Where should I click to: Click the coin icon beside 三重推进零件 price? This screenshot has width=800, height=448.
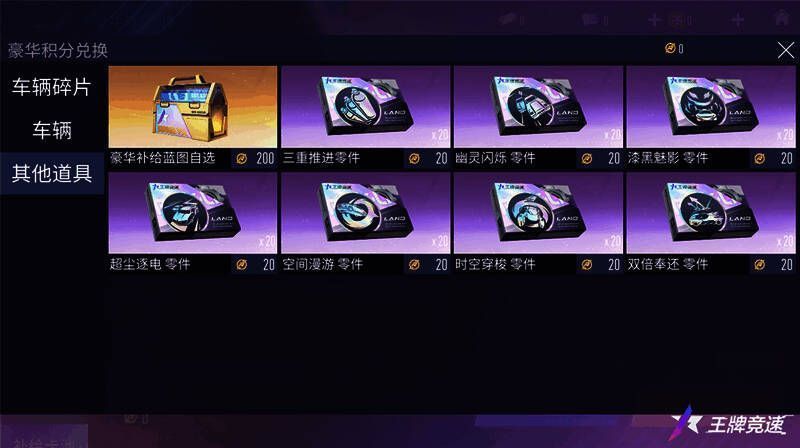(x=414, y=159)
